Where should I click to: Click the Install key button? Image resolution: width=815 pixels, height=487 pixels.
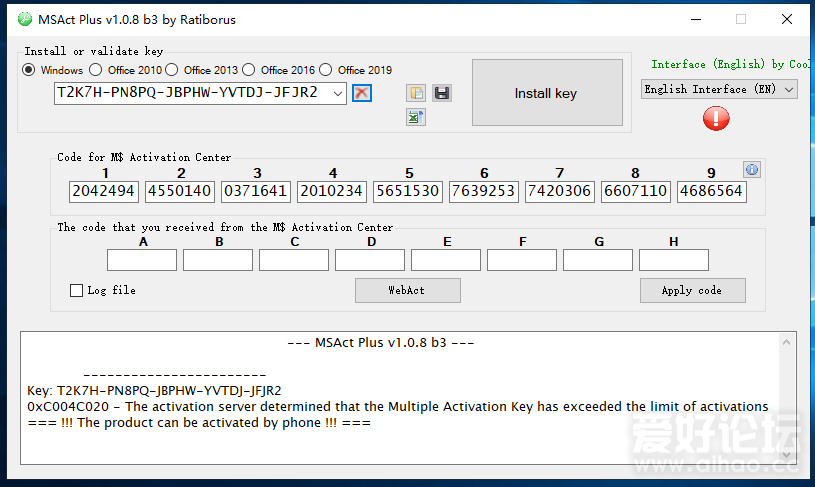click(x=547, y=93)
